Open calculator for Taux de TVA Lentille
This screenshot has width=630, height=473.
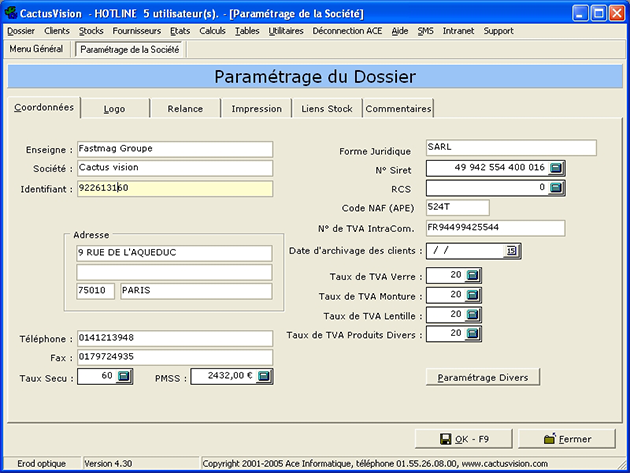pos(474,315)
